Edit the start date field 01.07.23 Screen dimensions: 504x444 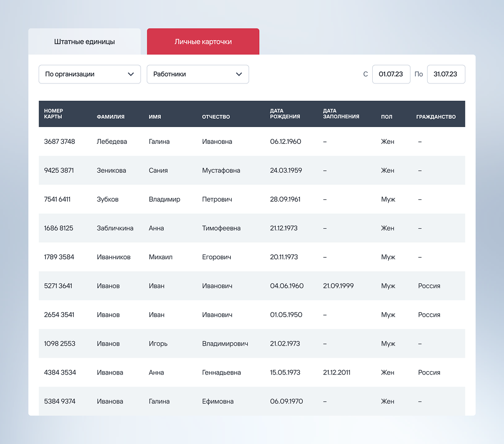[x=391, y=74]
